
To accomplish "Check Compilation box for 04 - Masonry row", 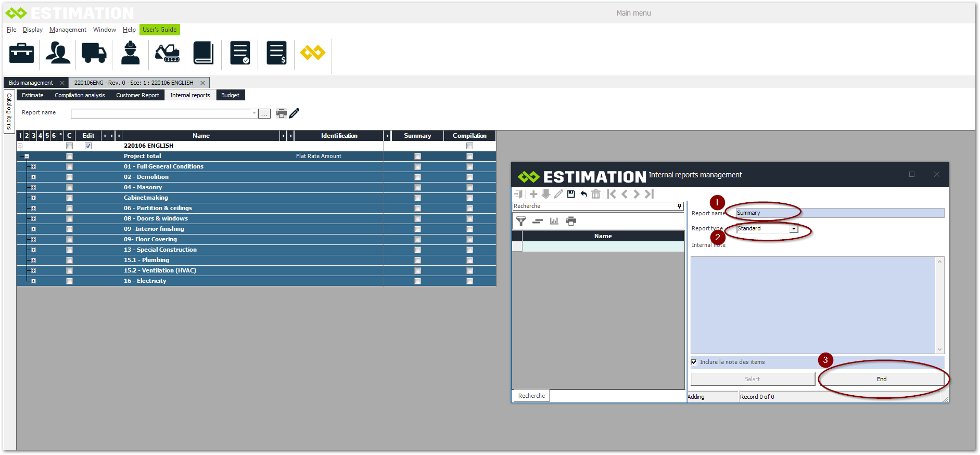I will [x=469, y=187].
